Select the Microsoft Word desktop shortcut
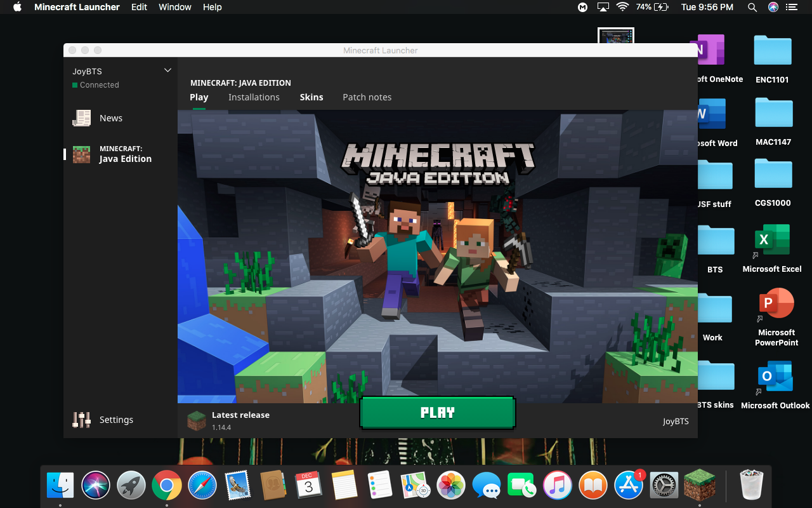 pyautogui.click(x=712, y=114)
